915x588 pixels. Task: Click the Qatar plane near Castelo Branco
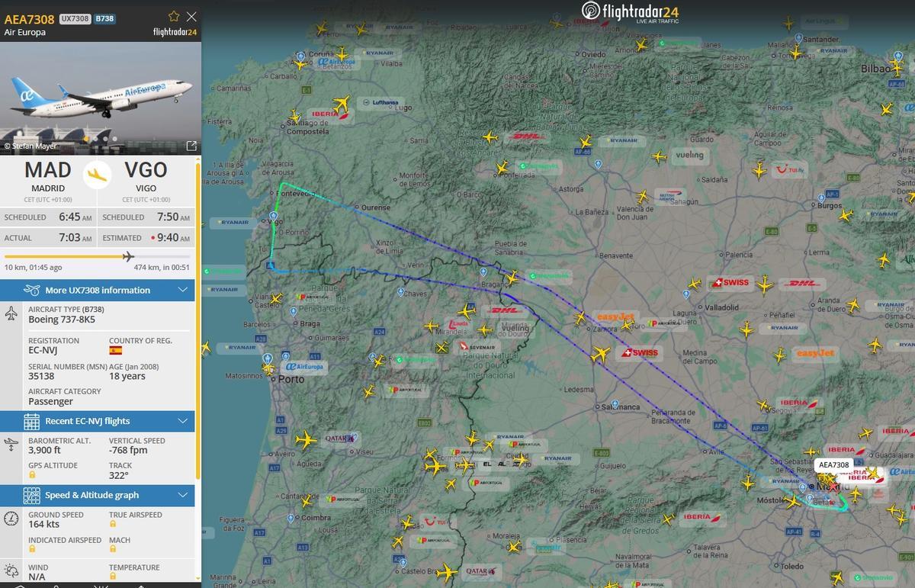447,572
